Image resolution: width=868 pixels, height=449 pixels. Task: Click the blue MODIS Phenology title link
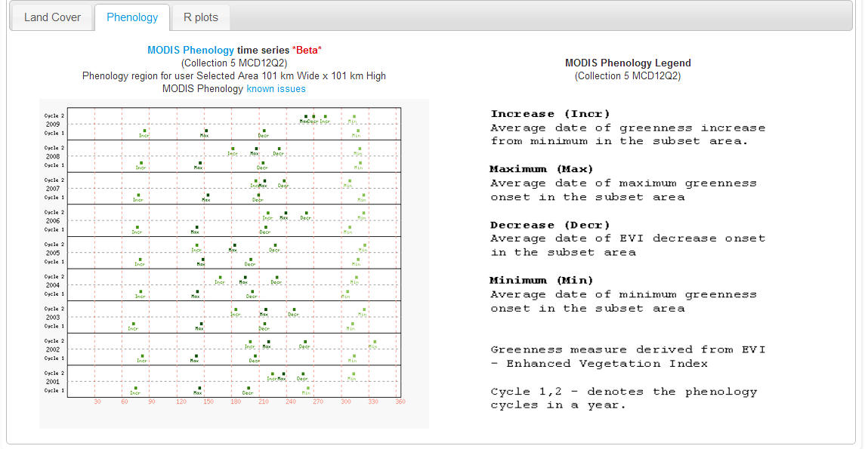click(190, 50)
